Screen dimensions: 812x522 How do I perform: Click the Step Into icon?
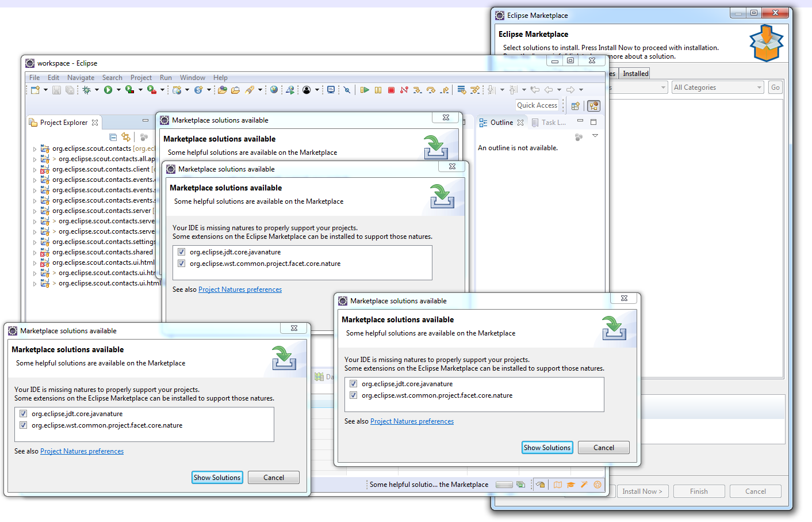pos(418,90)
